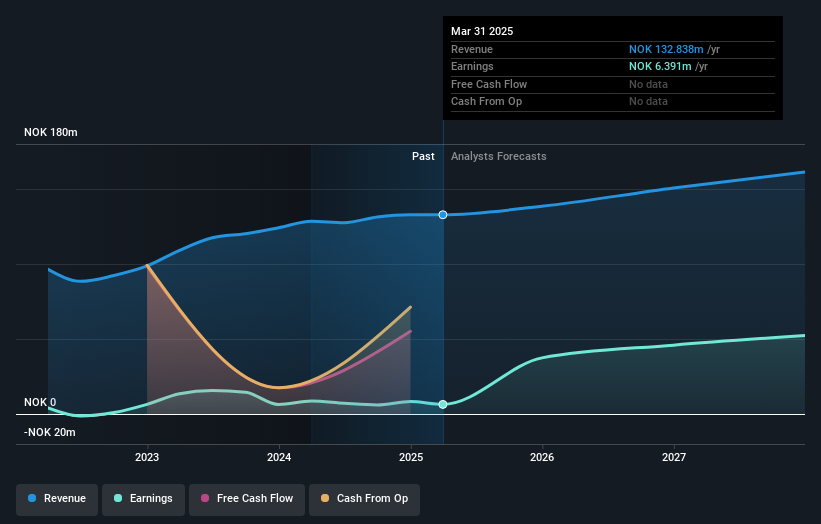The image size is (821, 524).
Task: Click the NOK 0 axis label
Action: tap(40, 402)
